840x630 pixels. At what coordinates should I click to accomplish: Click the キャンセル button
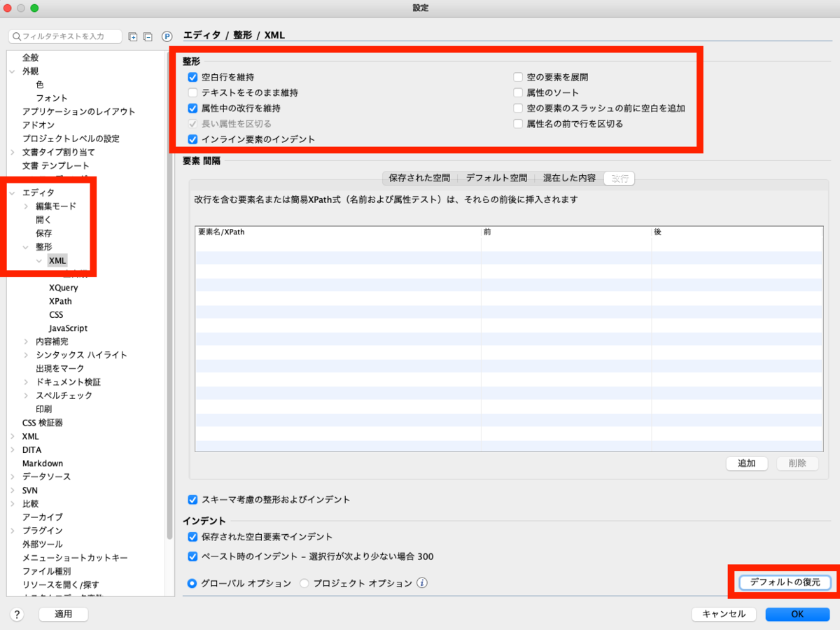724,615
